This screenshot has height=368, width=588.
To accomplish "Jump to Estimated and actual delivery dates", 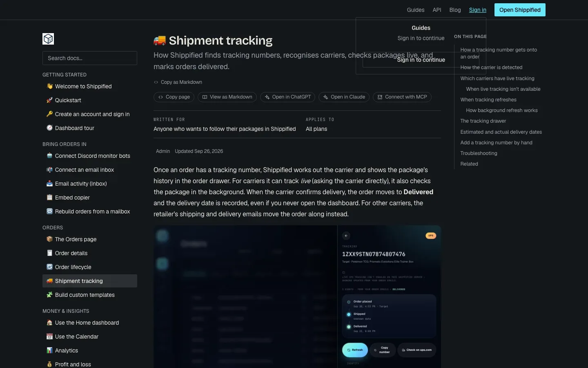I will coord(501,132).
